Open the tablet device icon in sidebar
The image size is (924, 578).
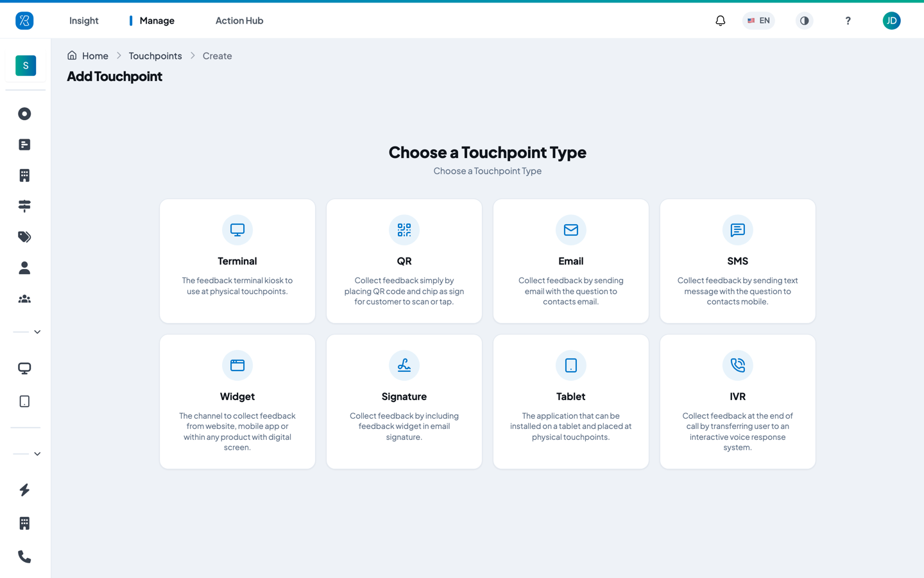click(24, 401)
